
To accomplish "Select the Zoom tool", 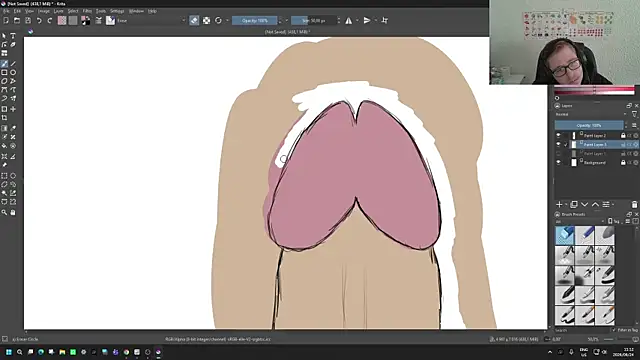I will coord(4,213).
